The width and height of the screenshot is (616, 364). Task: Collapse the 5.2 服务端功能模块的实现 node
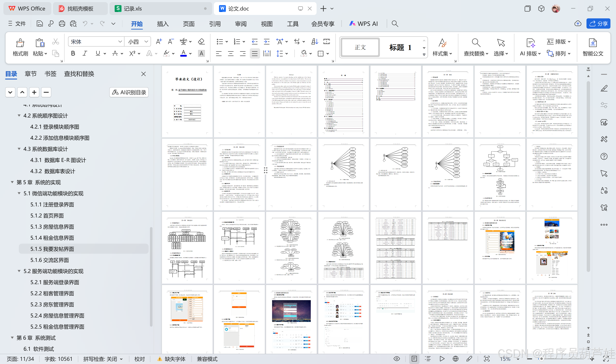[x=19, y=271]
